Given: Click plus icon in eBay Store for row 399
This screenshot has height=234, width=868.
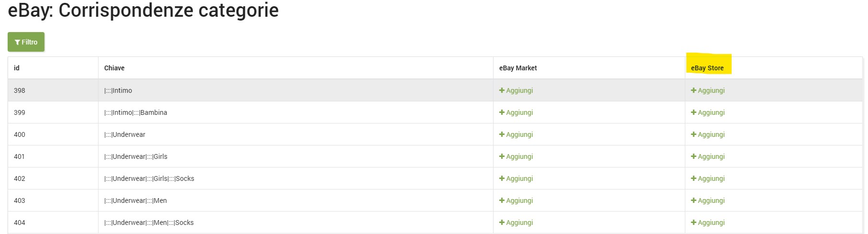Looking at the screenshot, I should [x=693, y=112].
